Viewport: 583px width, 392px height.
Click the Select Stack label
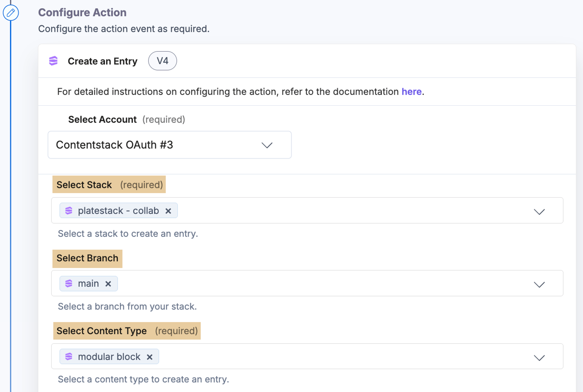tap(84, 185)
